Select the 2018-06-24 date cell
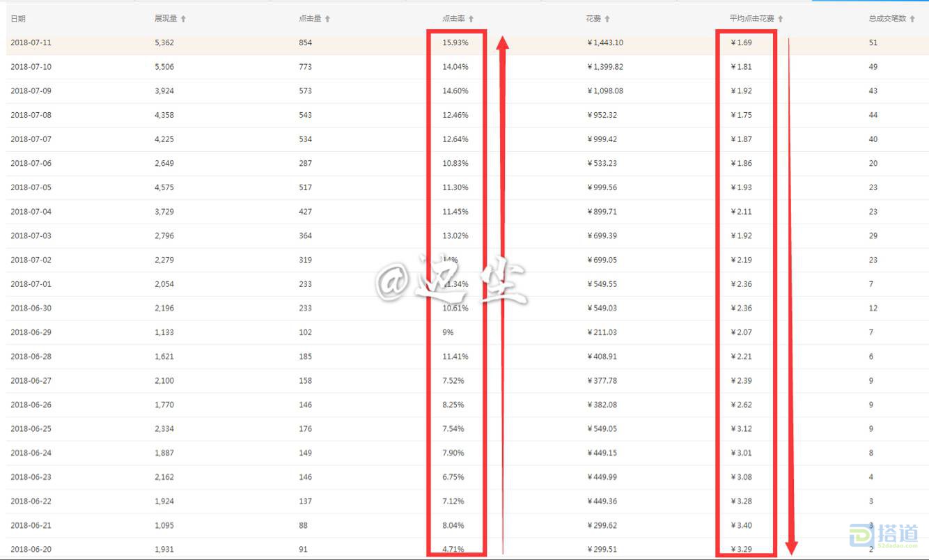Image resolution: width=929 pixels, height=560 pixels. pyautogui.click(x=31, y=453)
